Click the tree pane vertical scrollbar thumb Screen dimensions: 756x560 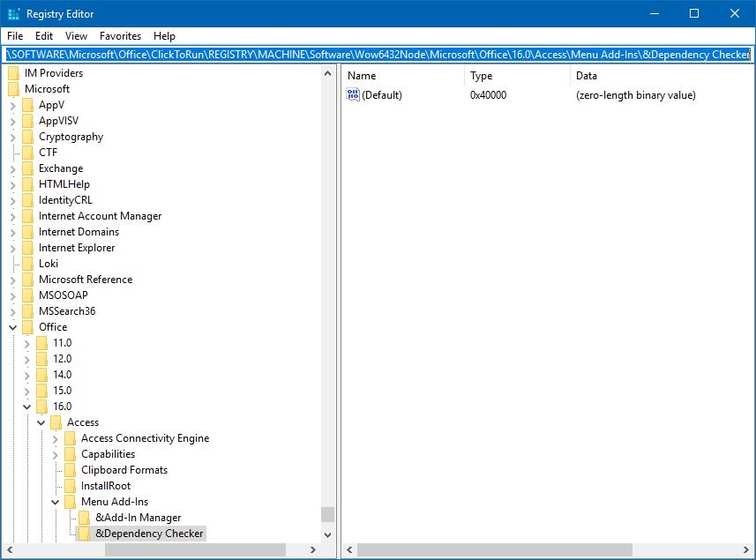328,514
